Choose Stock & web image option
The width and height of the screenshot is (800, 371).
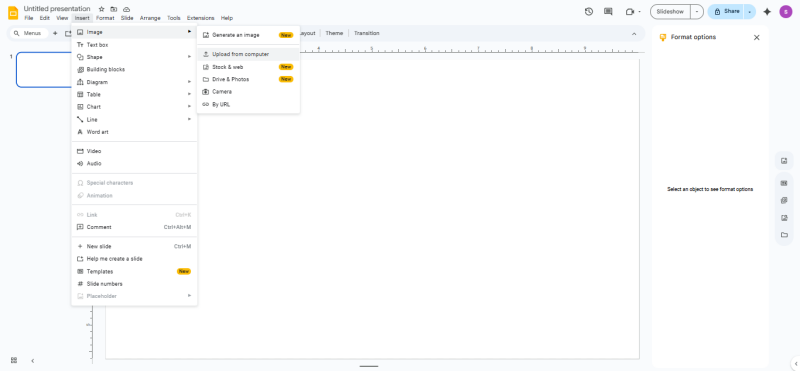pos(248,67)
